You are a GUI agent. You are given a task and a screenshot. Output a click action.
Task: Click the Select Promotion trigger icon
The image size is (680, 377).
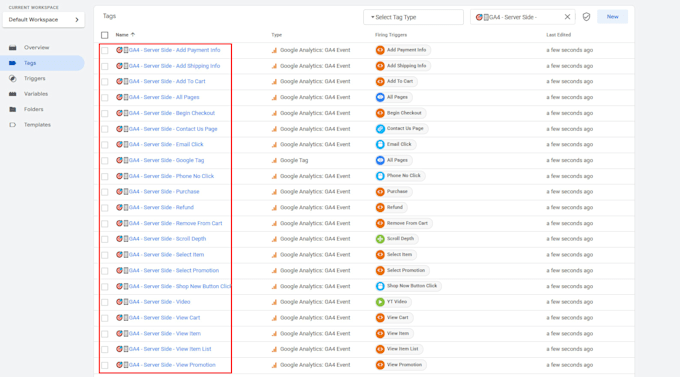tap(380, 271)
